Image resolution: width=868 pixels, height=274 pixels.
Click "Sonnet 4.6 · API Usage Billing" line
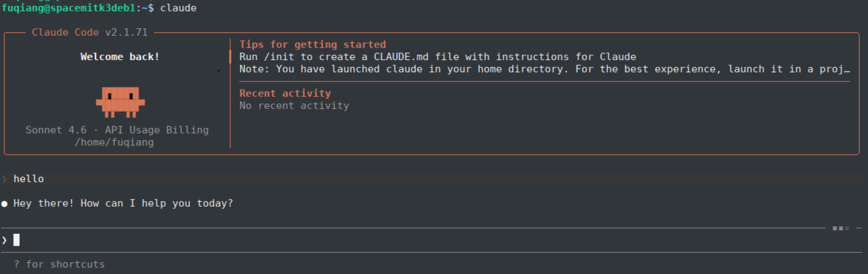[x=117, y=130]
